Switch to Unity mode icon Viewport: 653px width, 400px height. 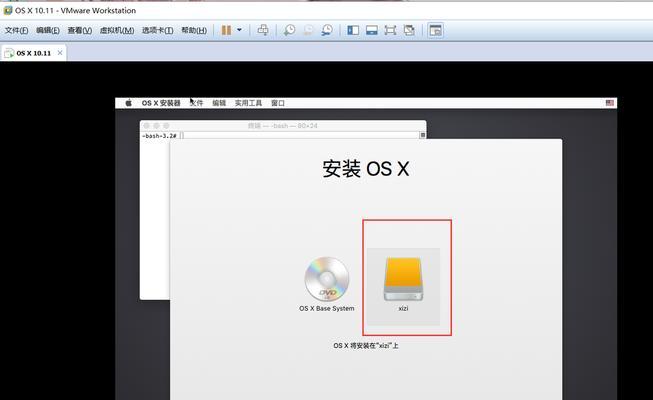pos(409,30)
